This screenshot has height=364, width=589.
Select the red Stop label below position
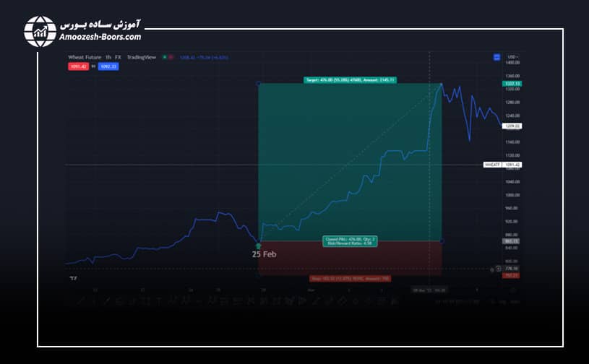click(349, 277)
